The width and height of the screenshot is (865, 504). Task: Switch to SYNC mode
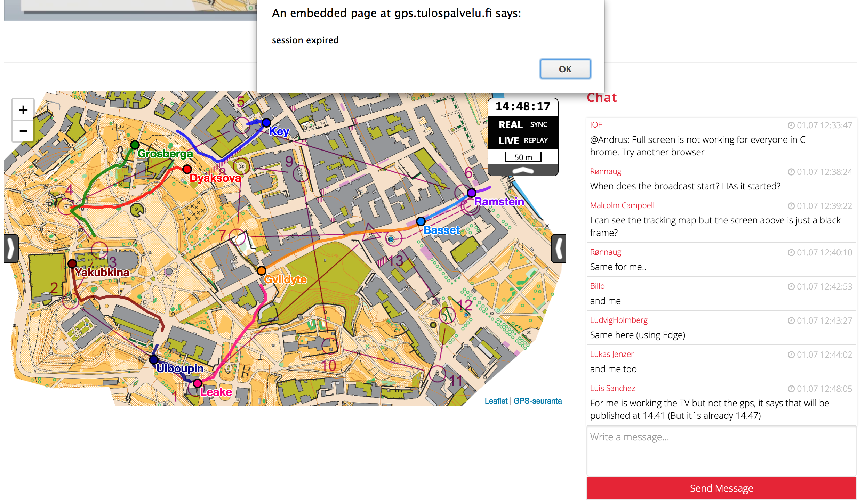coord(538,124)
